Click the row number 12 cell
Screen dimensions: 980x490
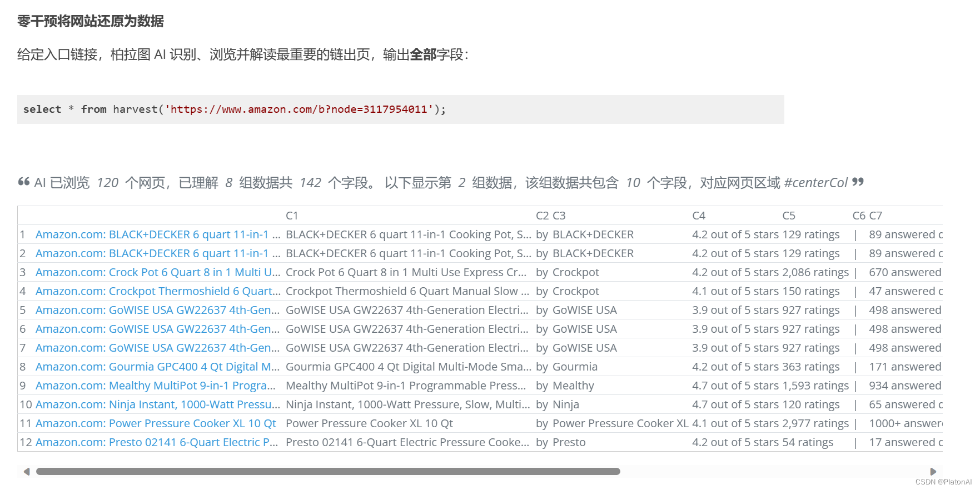(x=26, y=442)
